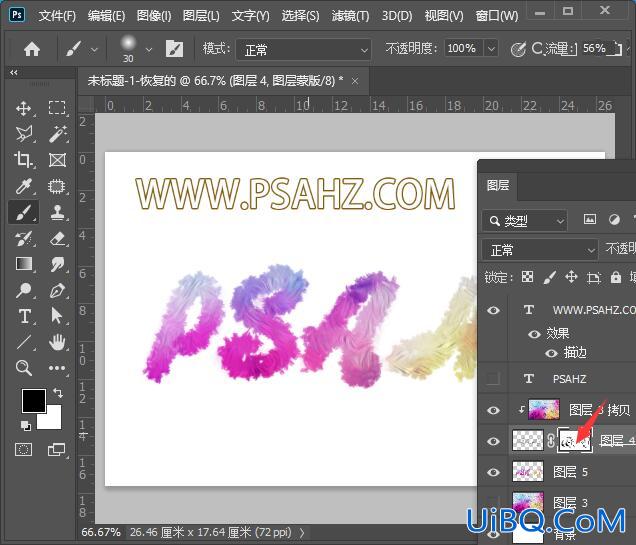Hide the WWW.PSAHZ.COM text layer
This screenshot has height=545, width=636.
[x=493, y=310]
